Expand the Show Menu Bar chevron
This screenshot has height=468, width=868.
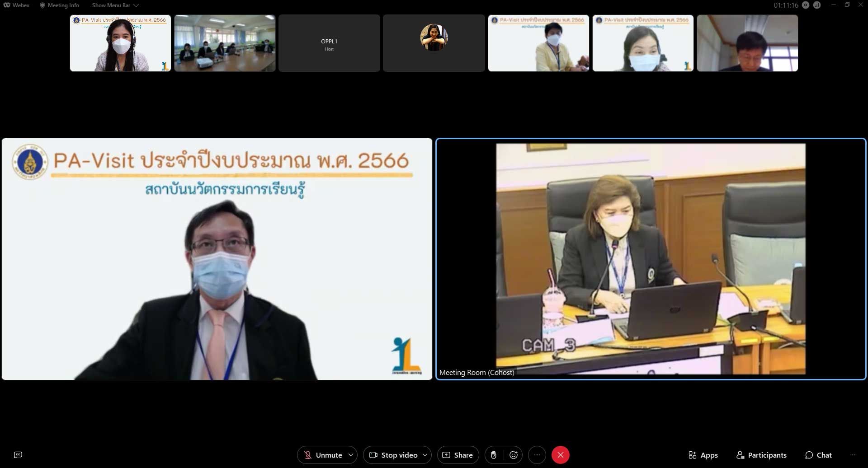[x=136, y=5]
